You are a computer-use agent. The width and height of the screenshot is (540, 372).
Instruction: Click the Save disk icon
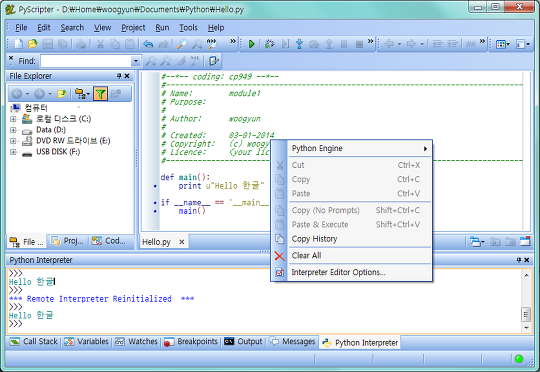click(x=48, y=44)
